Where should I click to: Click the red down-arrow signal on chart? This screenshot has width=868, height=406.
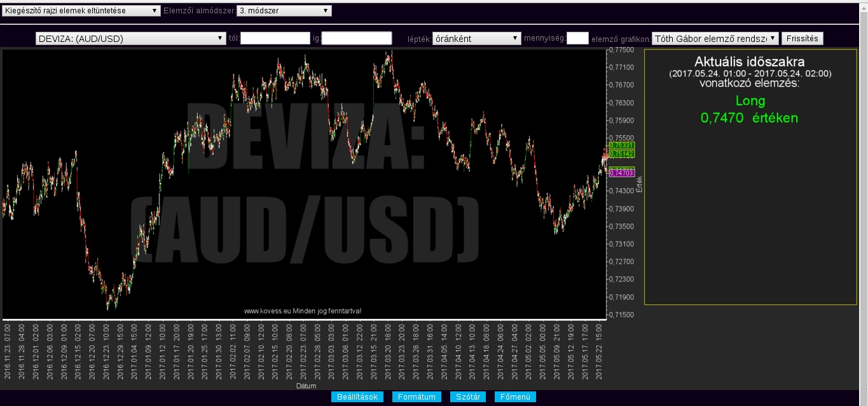[x=605, y=155]
